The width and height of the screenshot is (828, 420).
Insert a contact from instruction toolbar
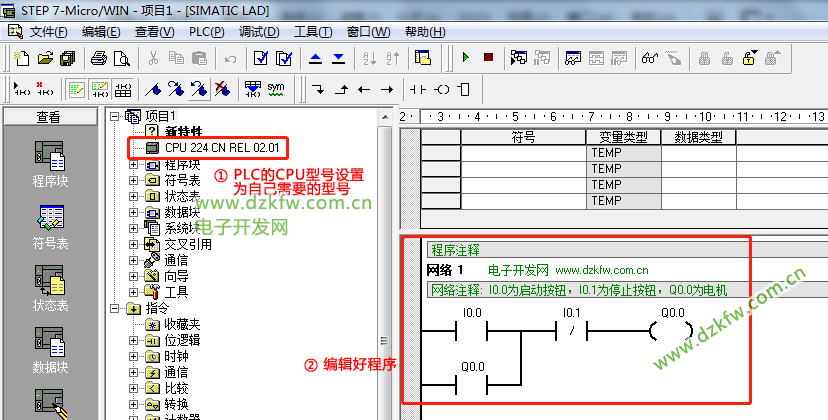[419, 89]
